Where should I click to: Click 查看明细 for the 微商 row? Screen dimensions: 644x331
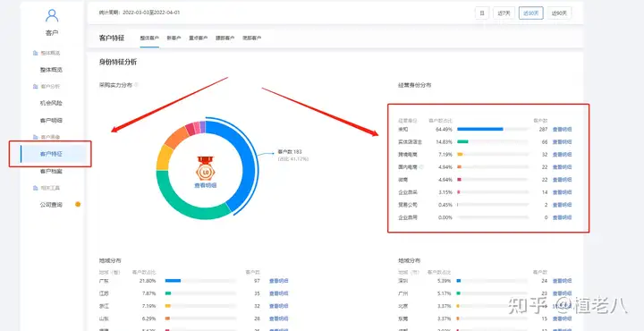click(563, 180)
